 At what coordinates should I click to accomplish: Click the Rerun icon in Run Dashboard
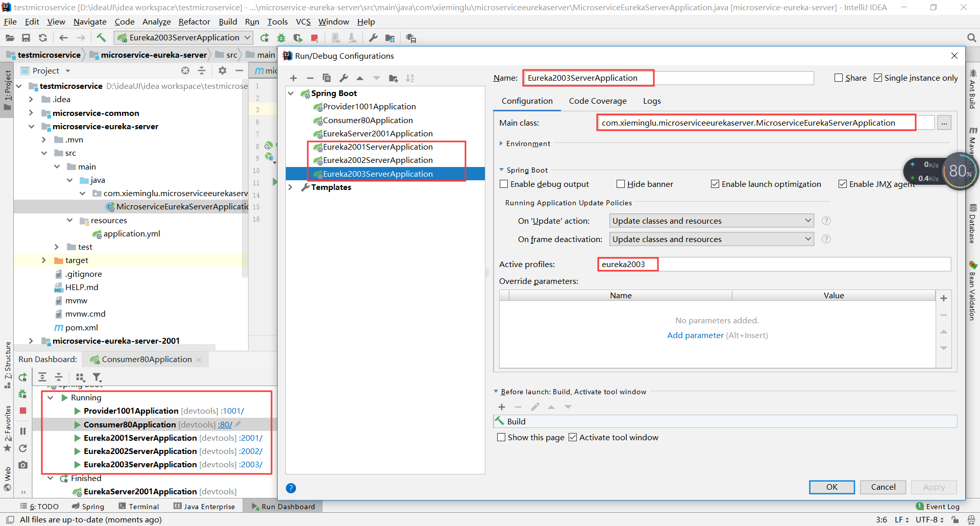[22, 377]
